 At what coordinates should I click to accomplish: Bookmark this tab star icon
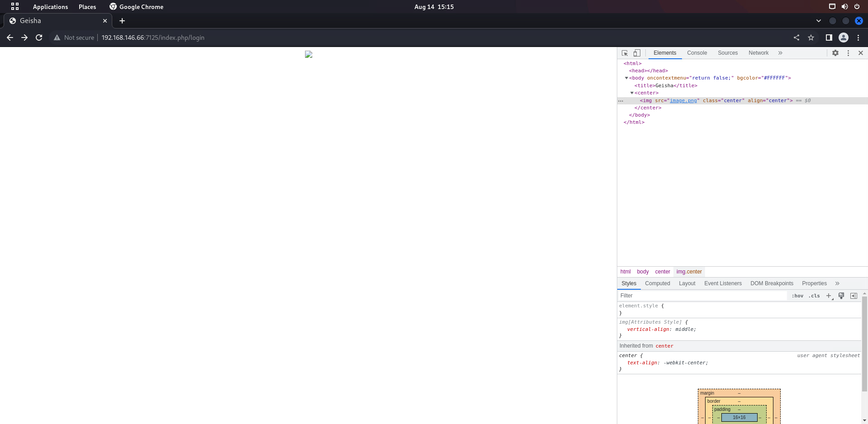[811, 38]
